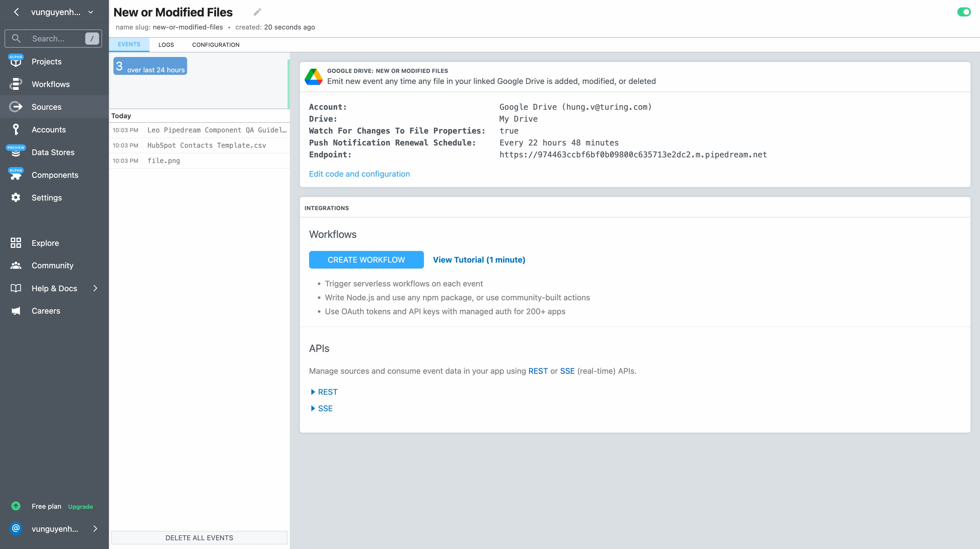Select the Sources arrow icon
The width and height of the screenshot is (980, 549).
[x=16, y=107]
